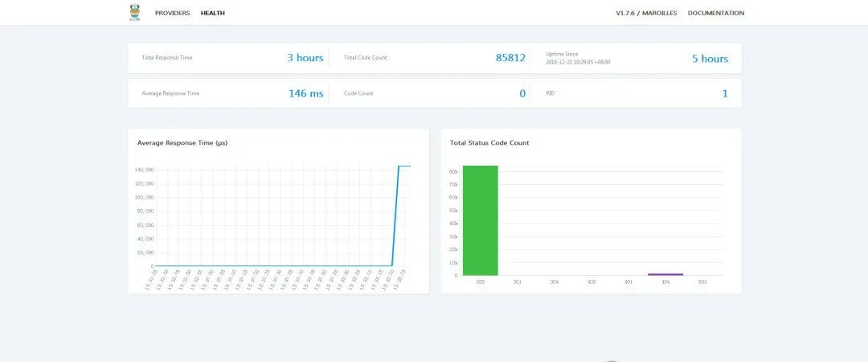Click the 5 hours uptime value
The image size is (868, 362).
pyautogui.click(x=710, y=59)
